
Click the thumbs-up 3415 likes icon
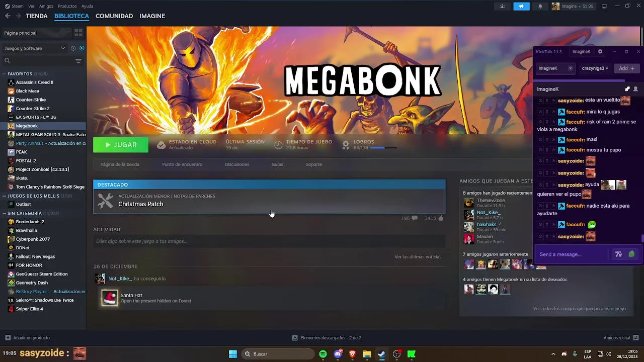coord(441,218)
